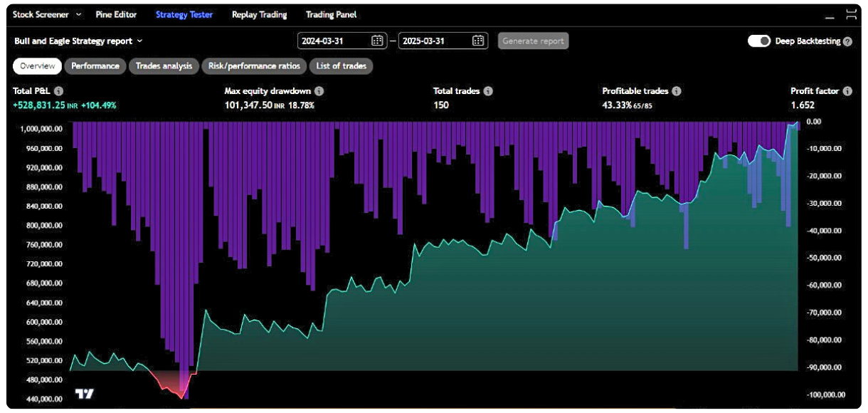
Task: Open the calendar picker for end date 2025-03-31
Action: [x=478, y=41]
